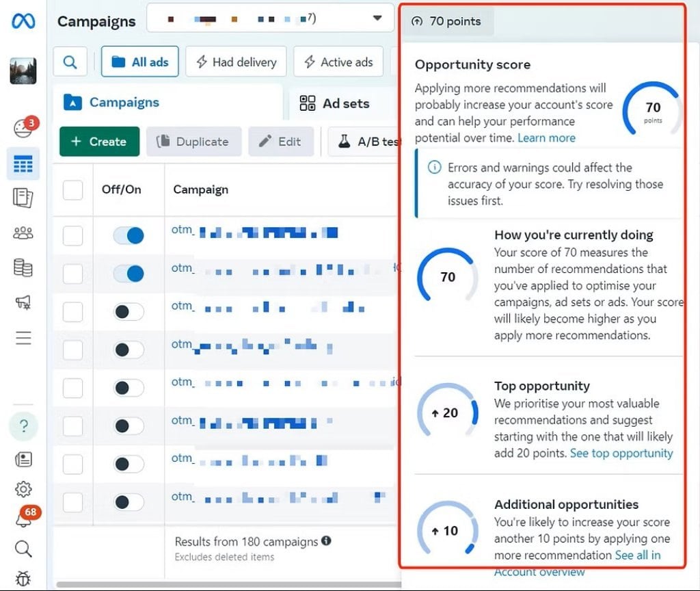This screenshot has height=591, width=700.
Task: Click the bug report icon
Action: (23, 578)
